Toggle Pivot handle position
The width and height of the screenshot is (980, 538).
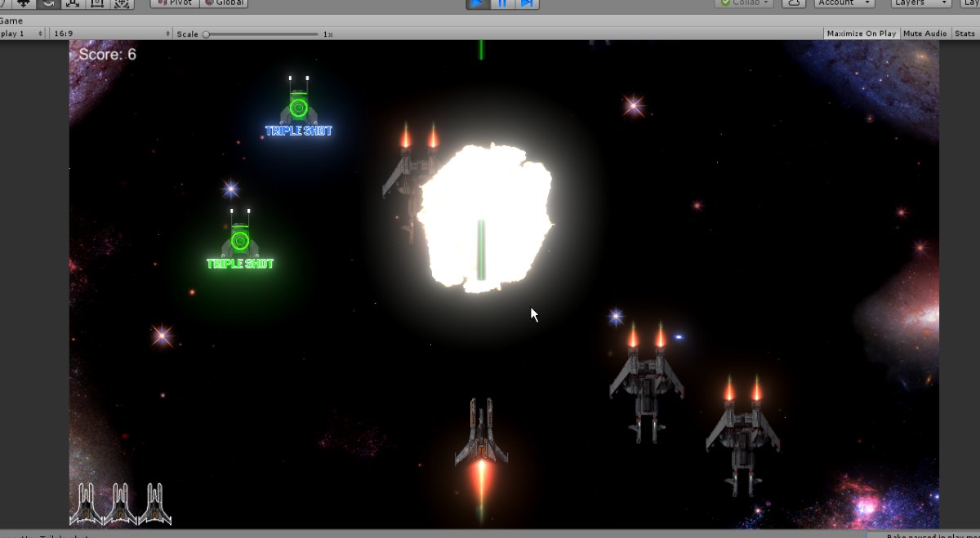[174, 3]
